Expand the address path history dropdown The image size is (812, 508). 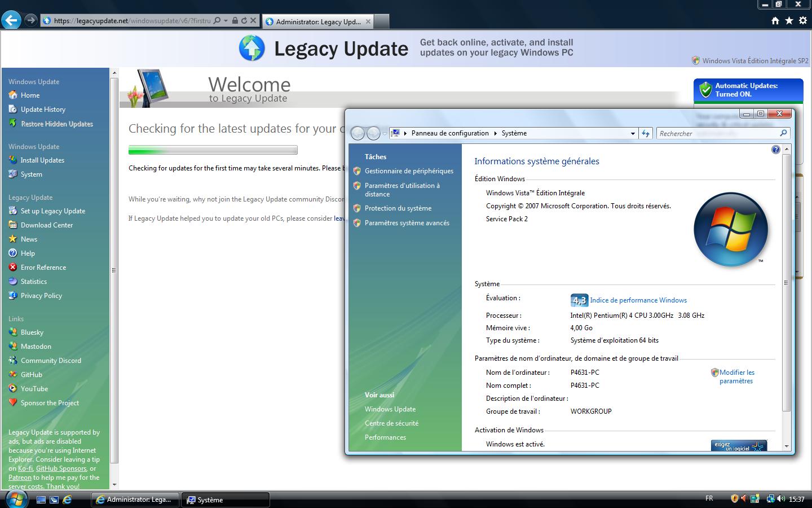click(x=632, y=133)
